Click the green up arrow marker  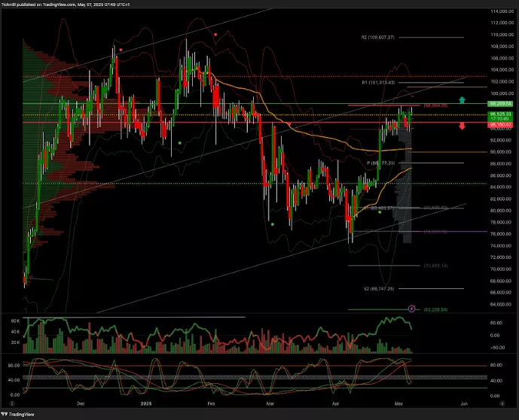(462, 99)
